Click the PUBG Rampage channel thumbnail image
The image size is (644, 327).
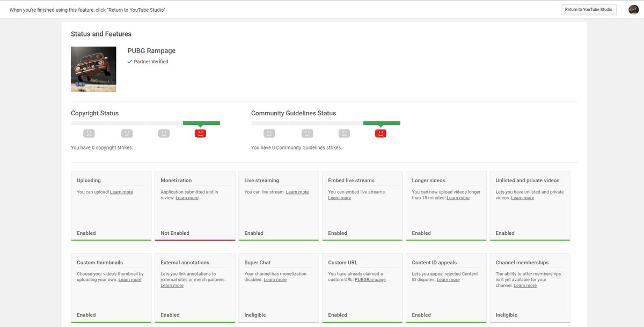(x=93, y=69)
